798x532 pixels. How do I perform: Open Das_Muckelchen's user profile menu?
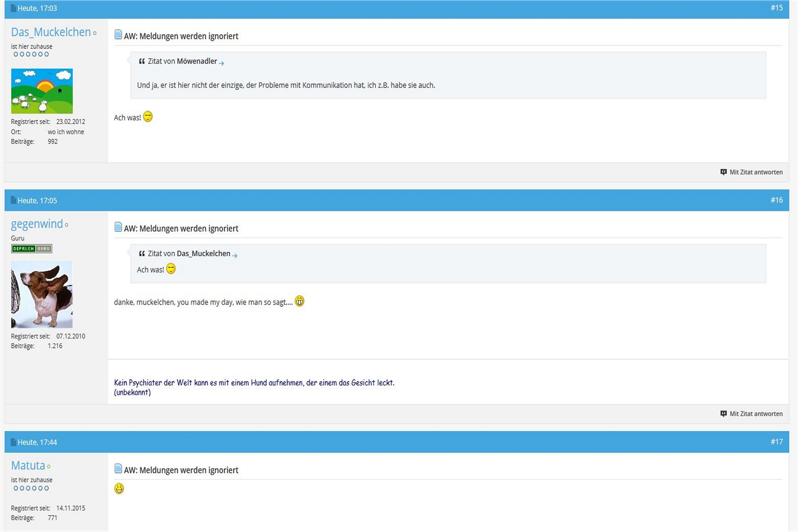click(x=51, y=32)
